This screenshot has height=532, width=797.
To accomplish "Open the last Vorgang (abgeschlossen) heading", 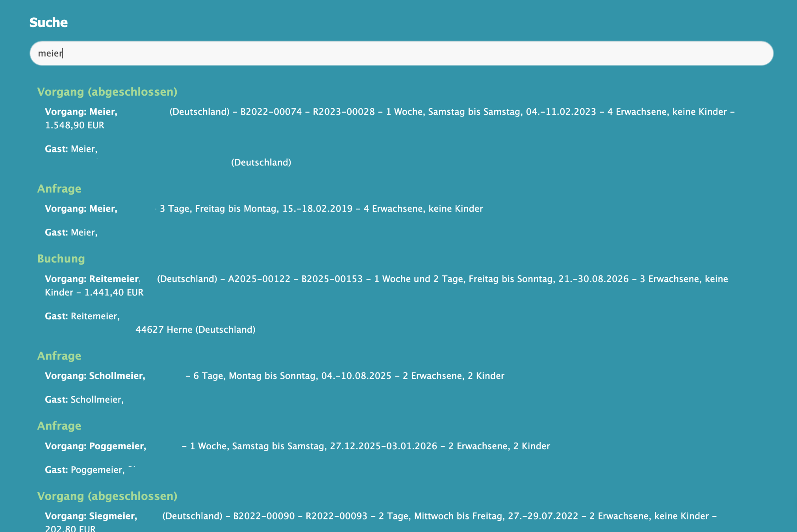I will coord(107,496).
